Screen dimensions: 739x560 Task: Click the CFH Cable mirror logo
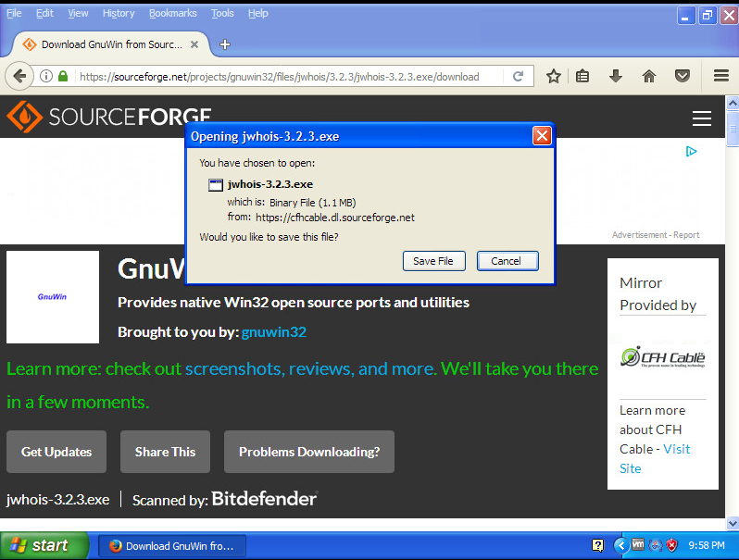tap(663, 357)
